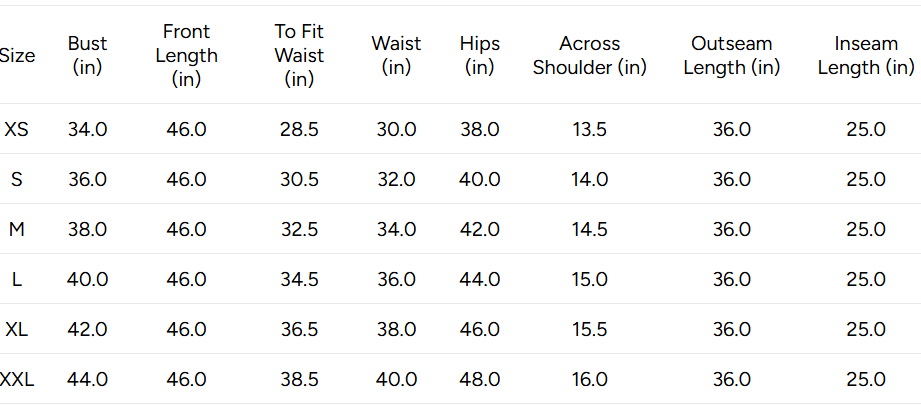The height and width of the screenshot is (405, 921).
Task: Select the XL size row label
Action: click(x=16, y=330)
